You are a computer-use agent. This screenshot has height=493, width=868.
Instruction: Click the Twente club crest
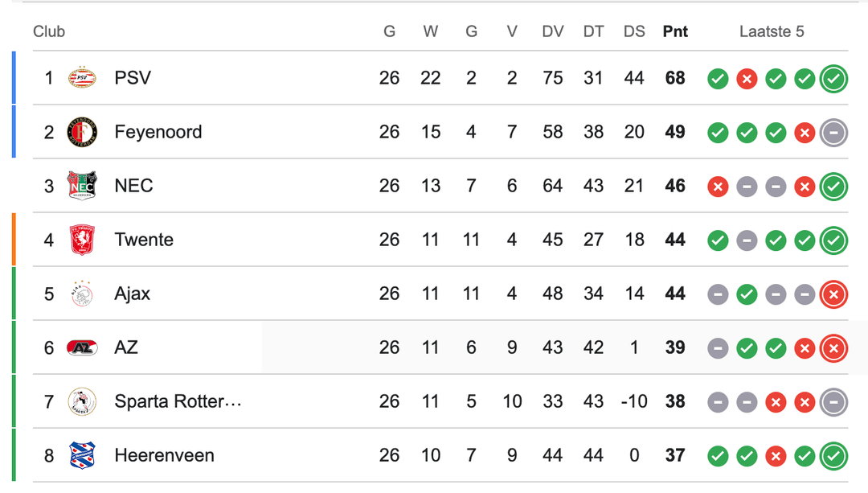[82, 240]
